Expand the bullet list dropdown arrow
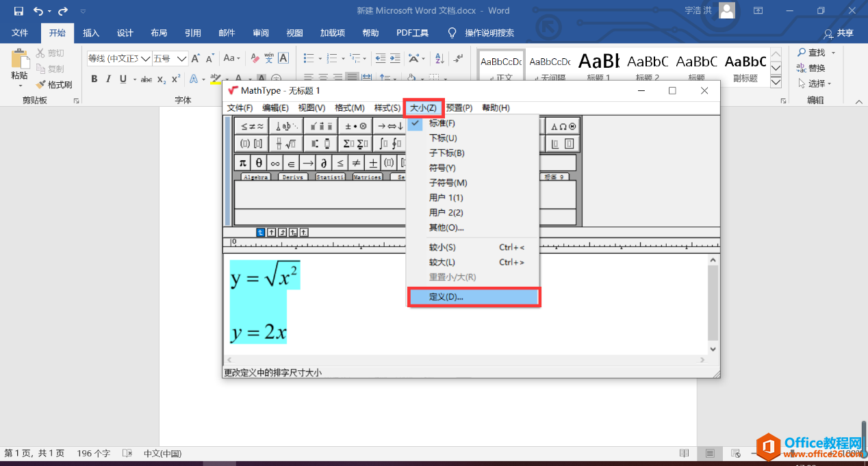This screenshot has height=466, width=868. click(x=320, y=57)
